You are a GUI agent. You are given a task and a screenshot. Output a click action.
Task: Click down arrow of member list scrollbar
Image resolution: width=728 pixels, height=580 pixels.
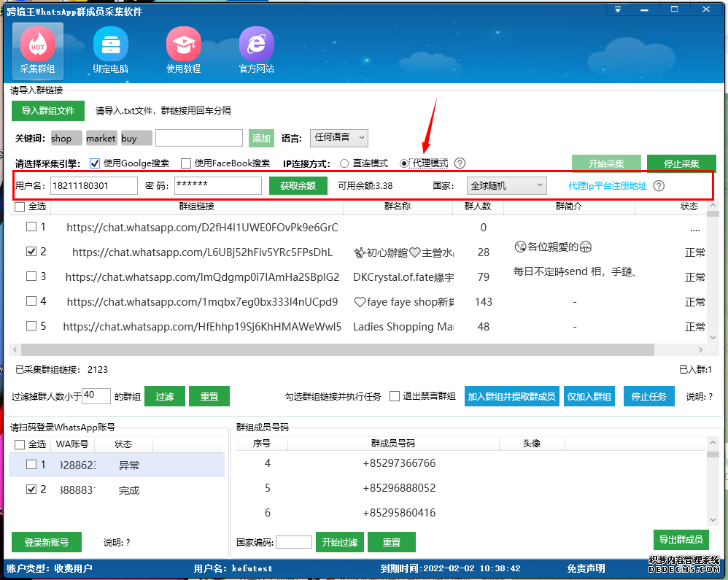point(713,519)
